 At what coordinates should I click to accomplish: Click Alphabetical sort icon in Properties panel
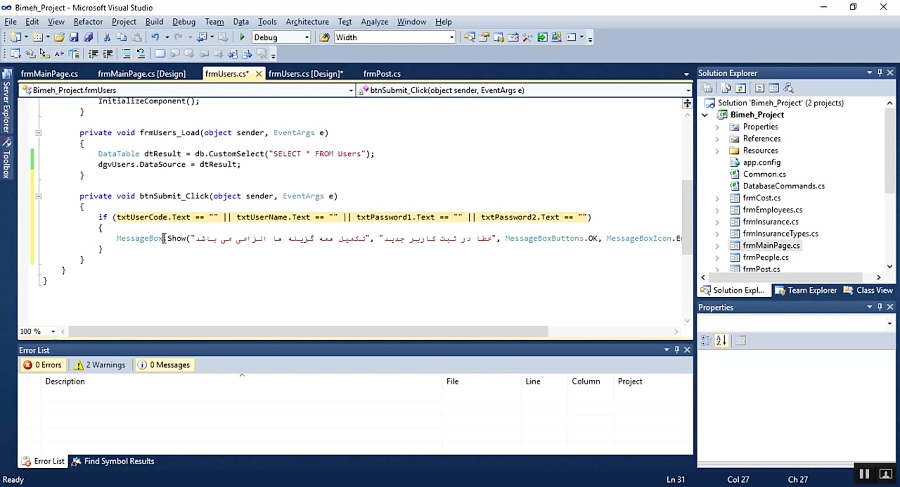point(721,340)
